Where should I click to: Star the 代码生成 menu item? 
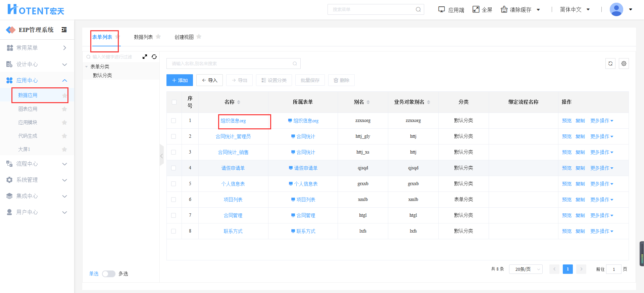click(64, 136)
